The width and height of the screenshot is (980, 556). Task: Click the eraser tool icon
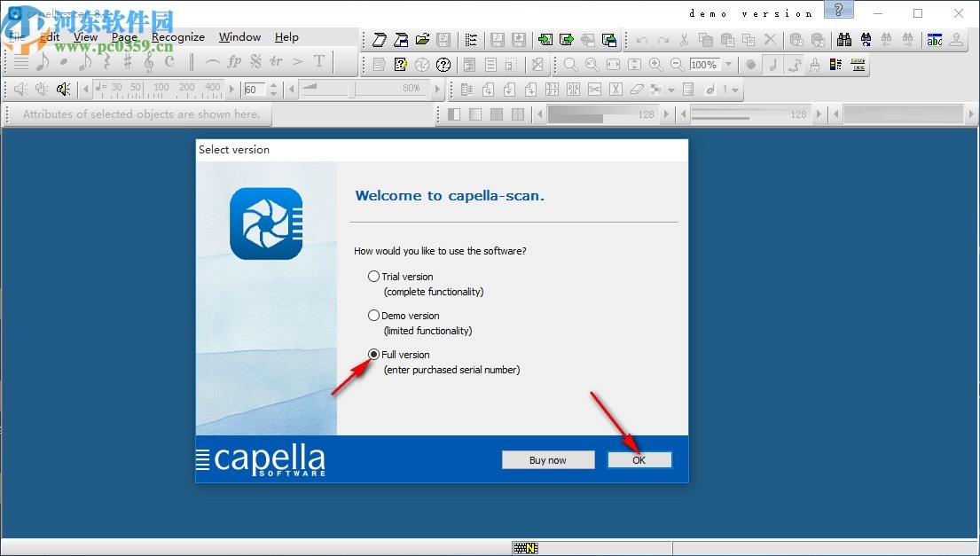(x=637, y=90)
